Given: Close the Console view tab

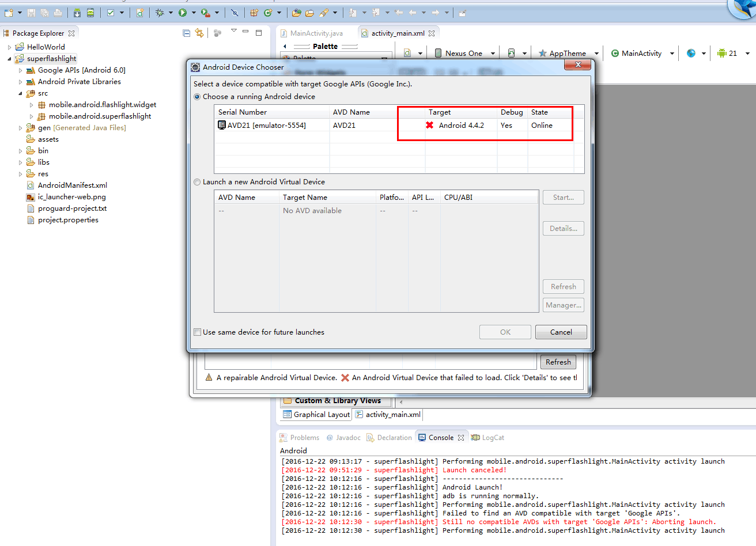Looking at the screenshot, I should pyautogui.click(x=461, y=438).
